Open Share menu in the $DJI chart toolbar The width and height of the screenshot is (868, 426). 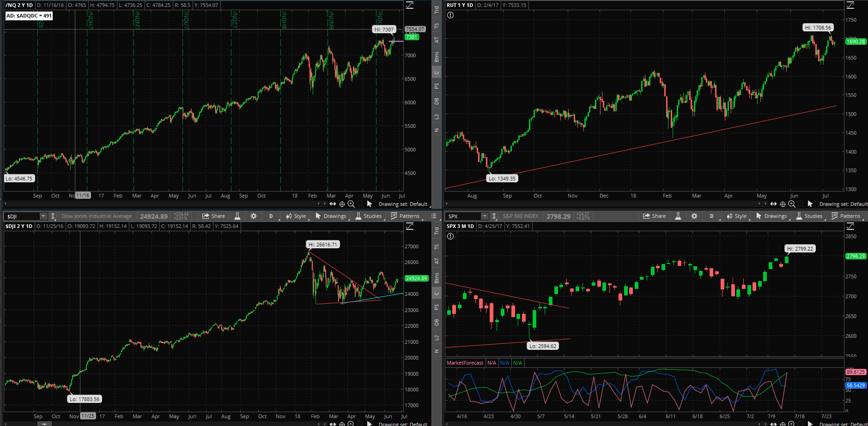[213, 216]
